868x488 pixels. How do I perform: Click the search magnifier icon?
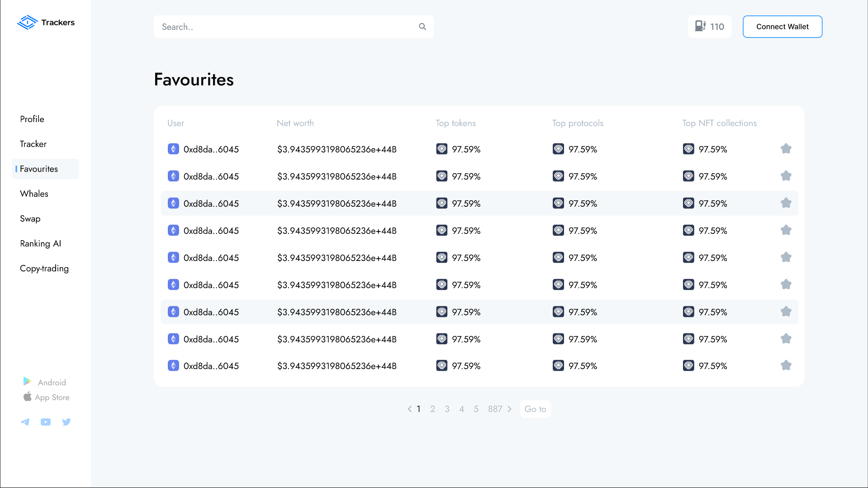click(422, 27)
